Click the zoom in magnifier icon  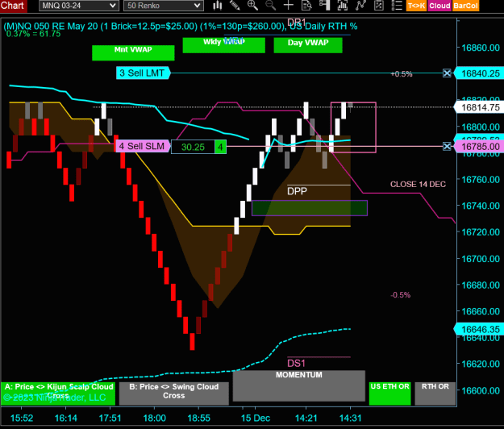coord(252,5)
